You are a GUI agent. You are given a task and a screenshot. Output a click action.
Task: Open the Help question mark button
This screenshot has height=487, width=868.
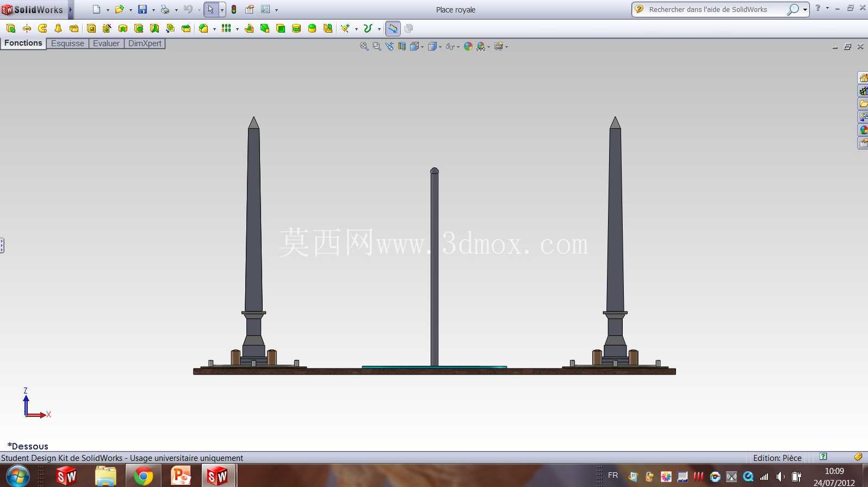818,8
